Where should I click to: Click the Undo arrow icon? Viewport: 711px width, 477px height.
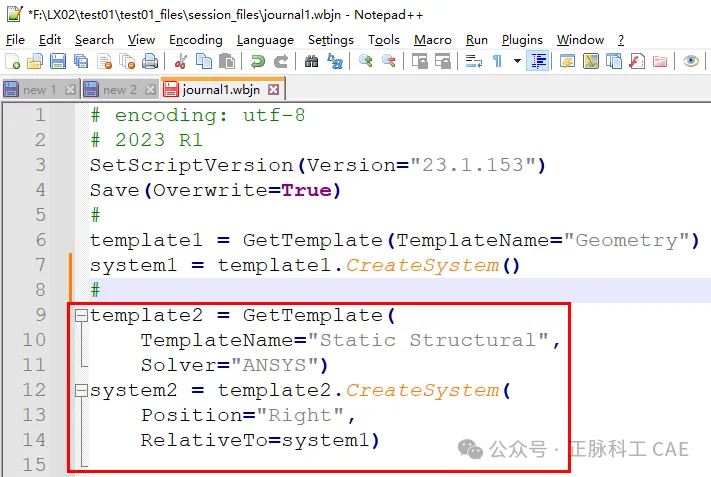[259, 62]
